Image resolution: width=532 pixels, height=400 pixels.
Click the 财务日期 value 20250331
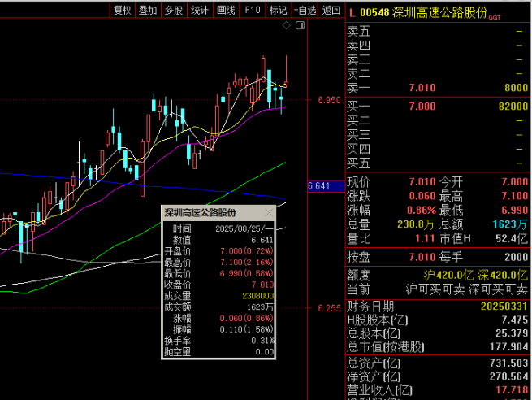(504, 307)
